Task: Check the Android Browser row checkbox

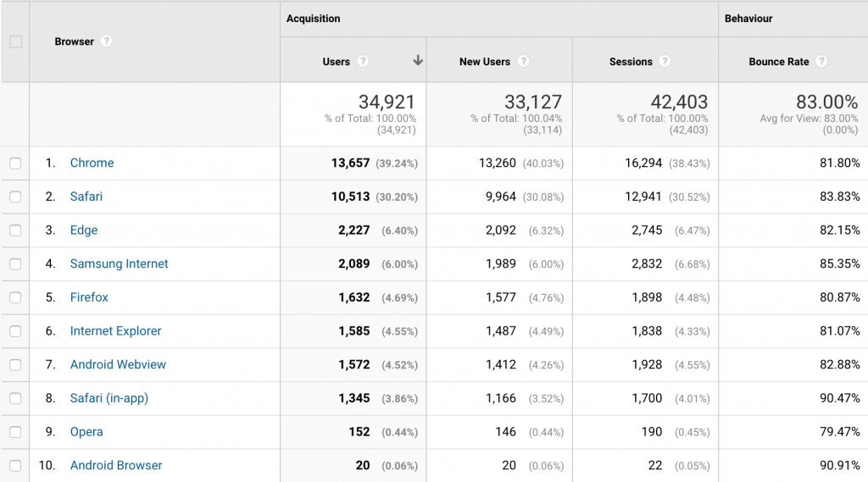Action: [15, 466]
